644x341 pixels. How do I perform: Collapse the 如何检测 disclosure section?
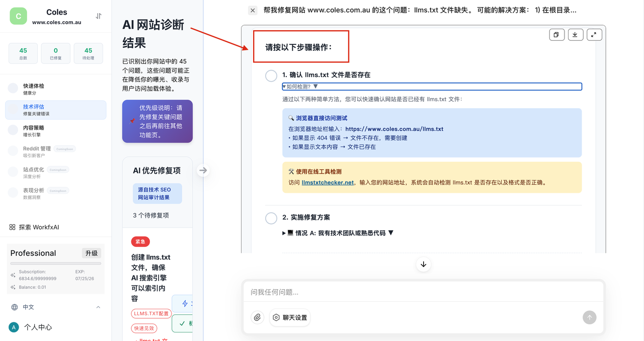coord(300,87)
